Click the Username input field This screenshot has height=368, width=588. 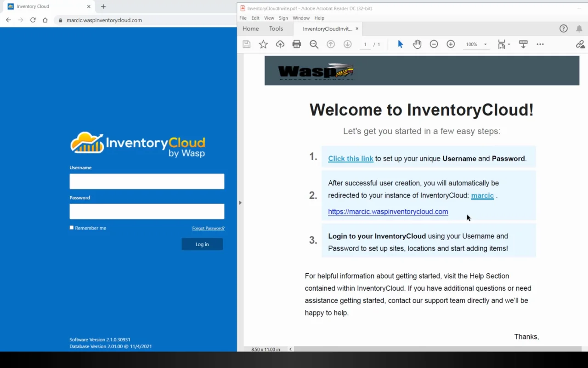[147, 181]
